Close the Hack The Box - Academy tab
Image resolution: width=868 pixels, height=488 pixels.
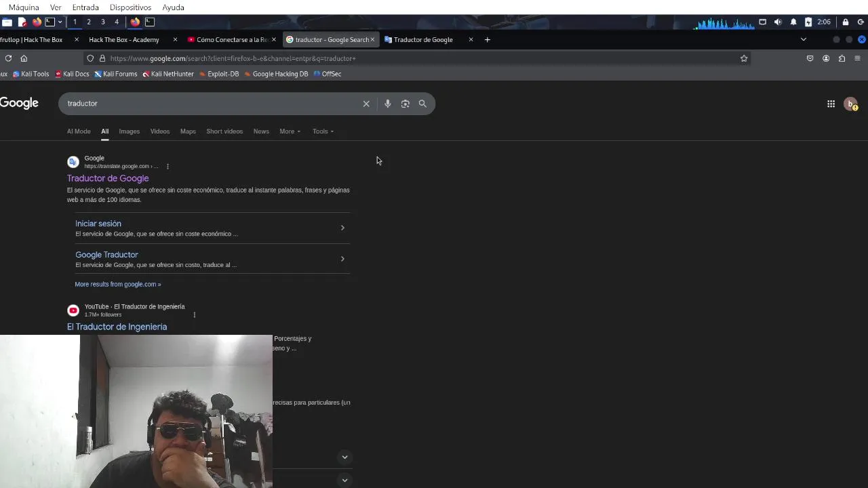[175, 39]
